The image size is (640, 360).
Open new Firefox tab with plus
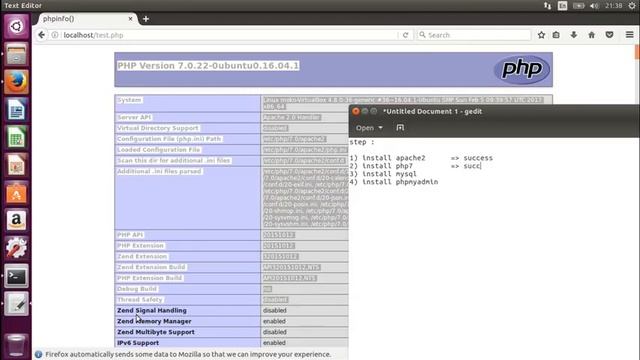tap(146, 19)
